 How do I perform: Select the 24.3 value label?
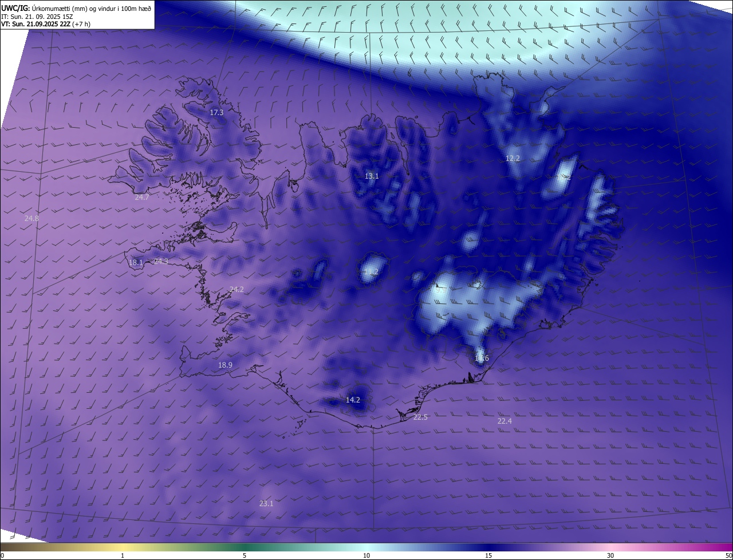pos(161,261)
